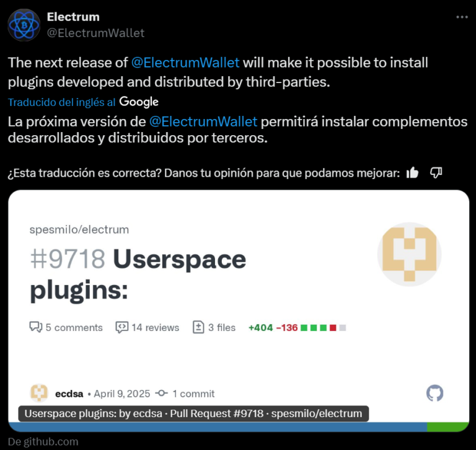Open the large ecdsa avatar image
Screen dimensions: 476x450
[409, 254]
